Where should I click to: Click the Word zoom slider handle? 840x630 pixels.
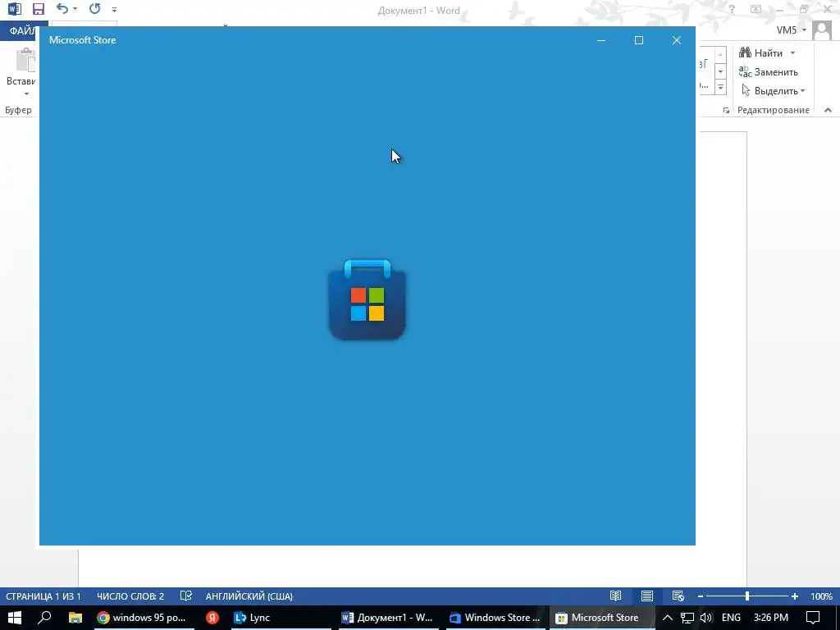pyautogui.click(x=746, y=596)
